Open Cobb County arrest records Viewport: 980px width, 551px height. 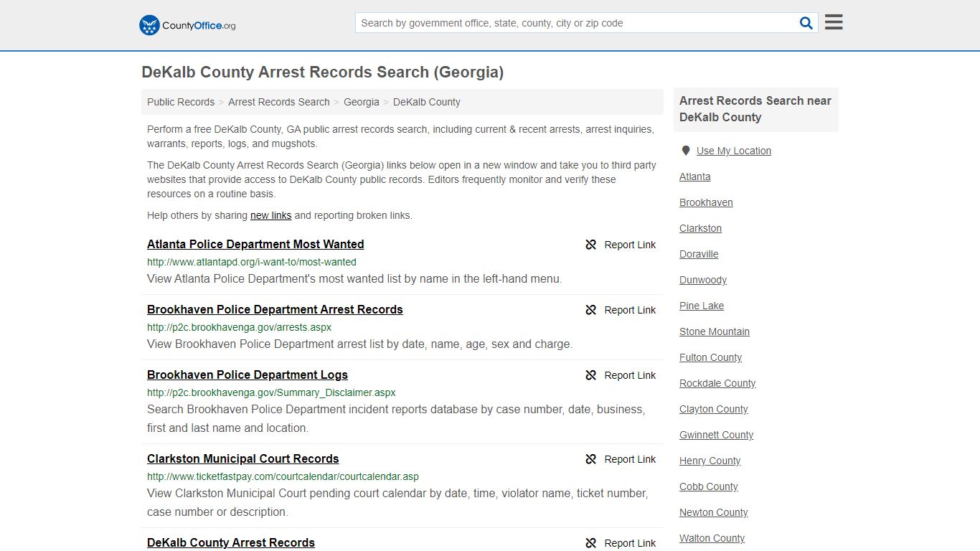click(x=709, y=486)
